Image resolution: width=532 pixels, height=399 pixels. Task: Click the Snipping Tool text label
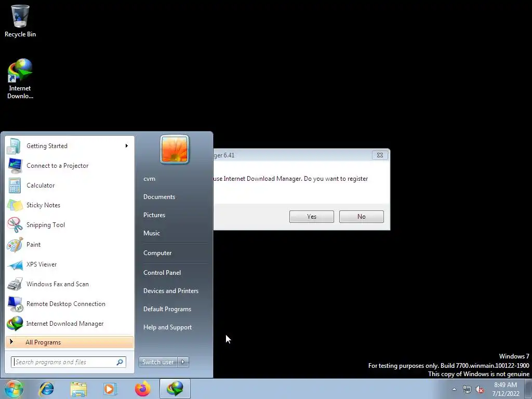[46, 225]
